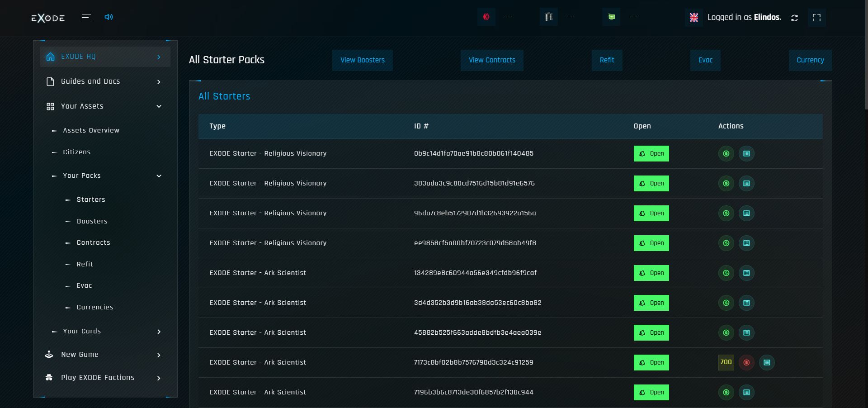Details icon for pack 383ada3c9c80cd7516d15b81d91e6576
Screen dimensions: 868x408
(x=746, y=184)
